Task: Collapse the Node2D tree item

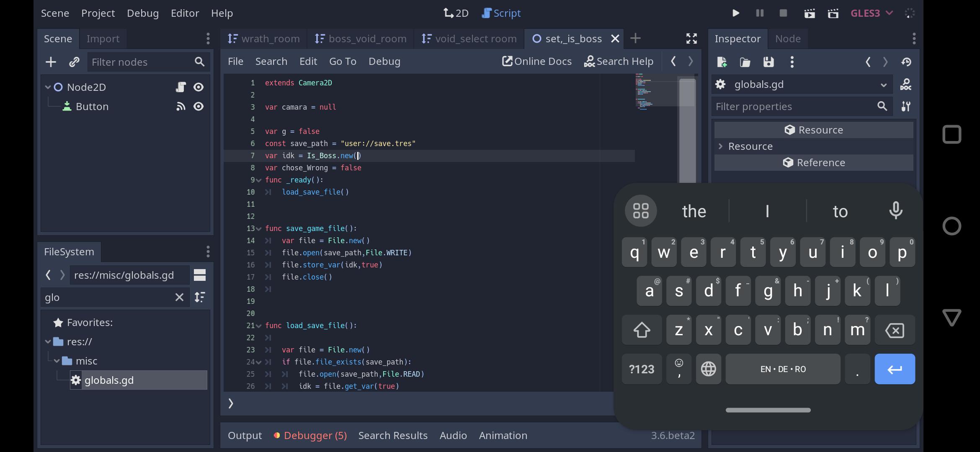Action: pos(48,87)
